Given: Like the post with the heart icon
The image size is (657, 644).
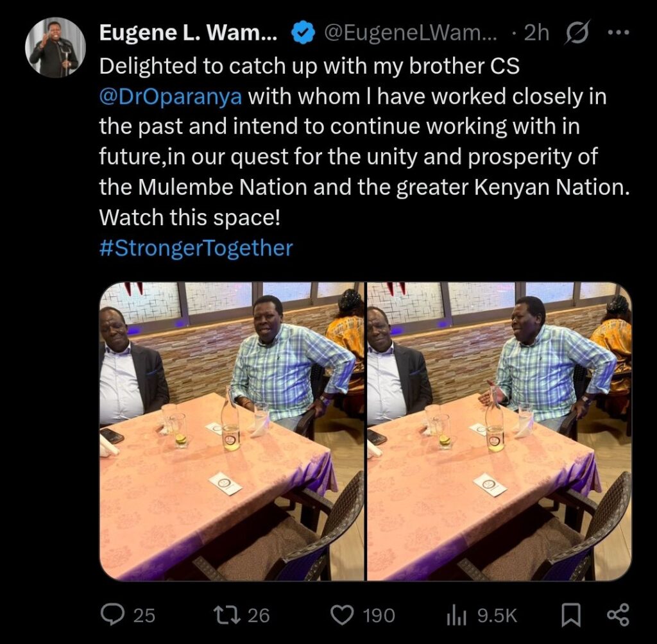Looking at the screenshot, I should tap(341, 615).
